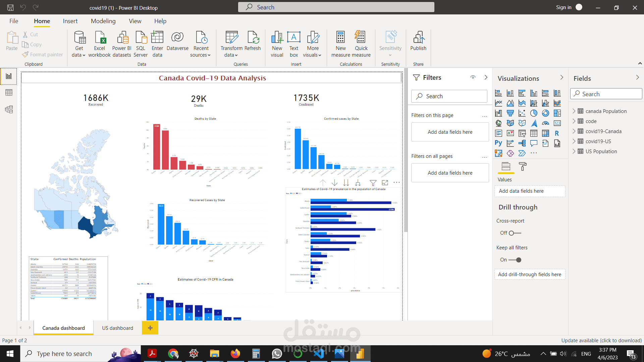This screenshot has height=362, width=644.
Task: Select the treemap visualization
Action: pyautogui.click(x=557, y=113)
